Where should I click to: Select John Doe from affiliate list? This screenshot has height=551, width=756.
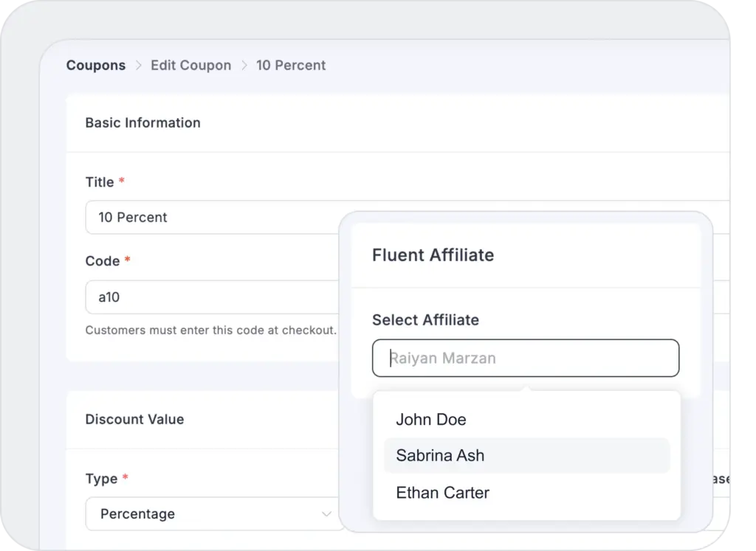(x=431, y=420)
